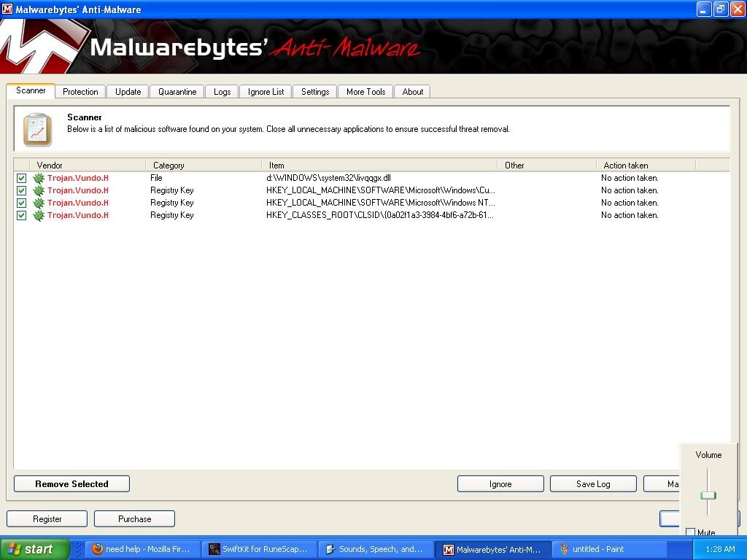This screenshot has width=747, height=560.
Task: Sort the list by Category column
Action: pos(204,166)
